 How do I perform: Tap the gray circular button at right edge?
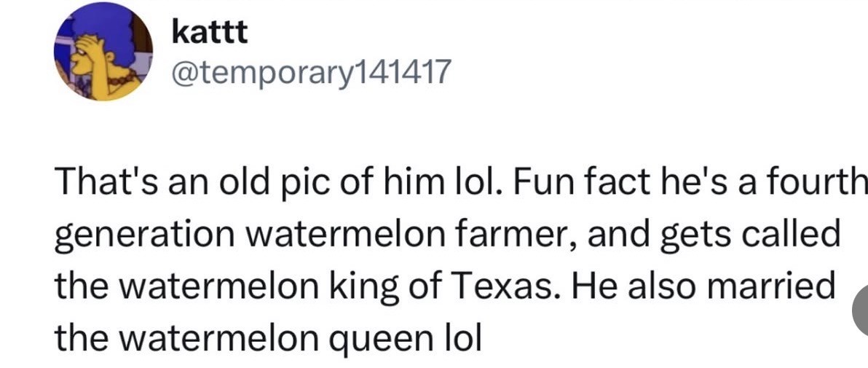[861, 311]
